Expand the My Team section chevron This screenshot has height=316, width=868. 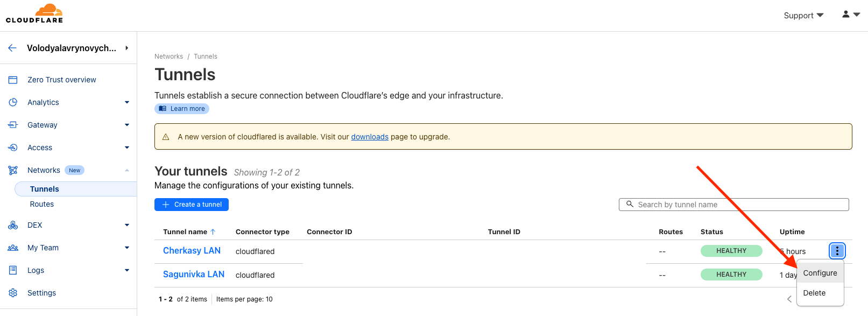point(127,248)
